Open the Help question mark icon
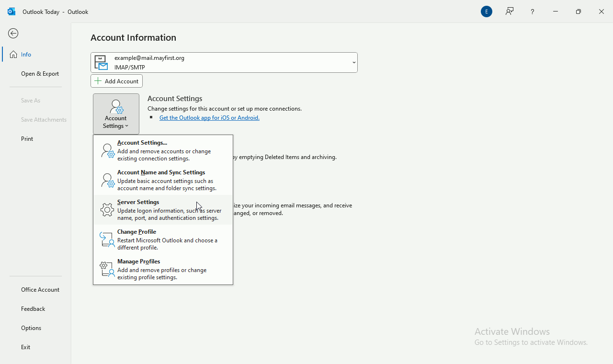Viewport: 613px width, 364px height. (533, 11)
